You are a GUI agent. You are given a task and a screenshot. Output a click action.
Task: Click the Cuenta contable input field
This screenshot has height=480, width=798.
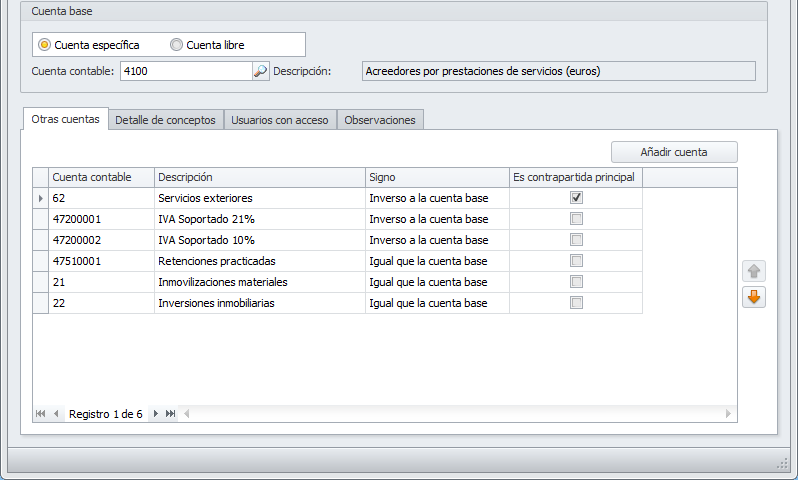click(x=185, y=71)
